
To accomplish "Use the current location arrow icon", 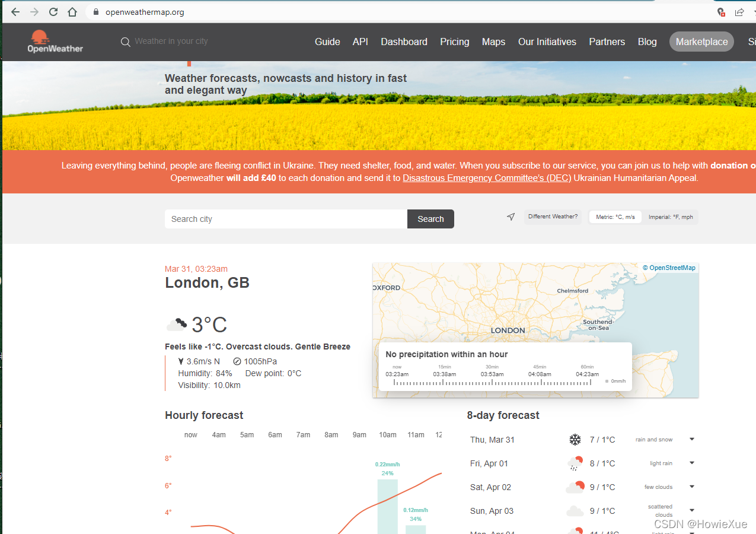I will (x=511, y=217).
